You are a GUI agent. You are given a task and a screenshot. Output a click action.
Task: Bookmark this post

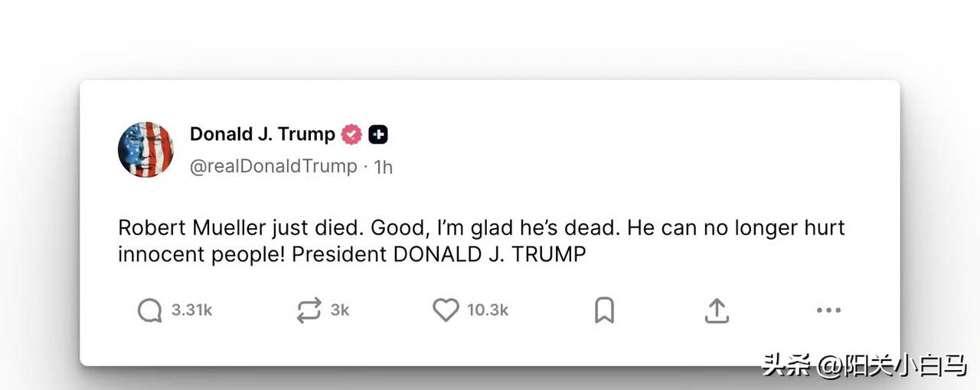(x=604, y=310)
